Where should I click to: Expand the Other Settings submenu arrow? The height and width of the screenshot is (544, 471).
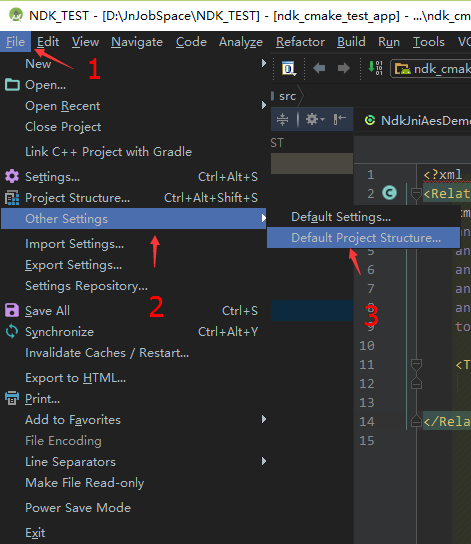(264, 218)
